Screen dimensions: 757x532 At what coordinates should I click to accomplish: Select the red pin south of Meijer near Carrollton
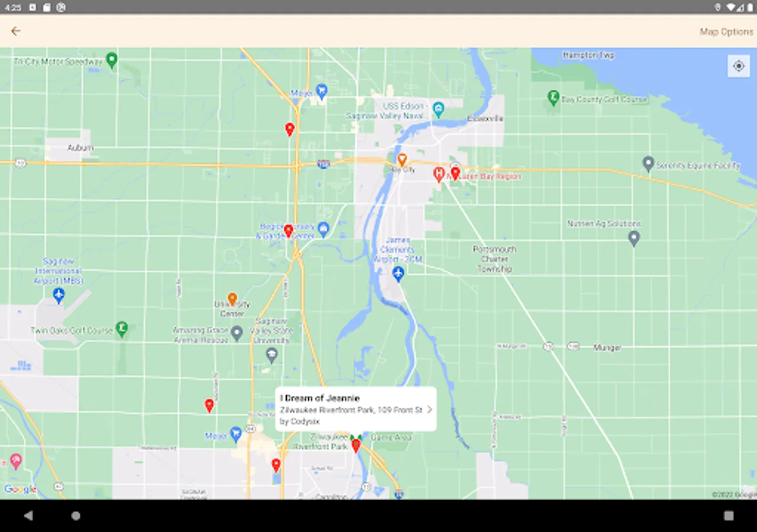click(x=276, y=465)
